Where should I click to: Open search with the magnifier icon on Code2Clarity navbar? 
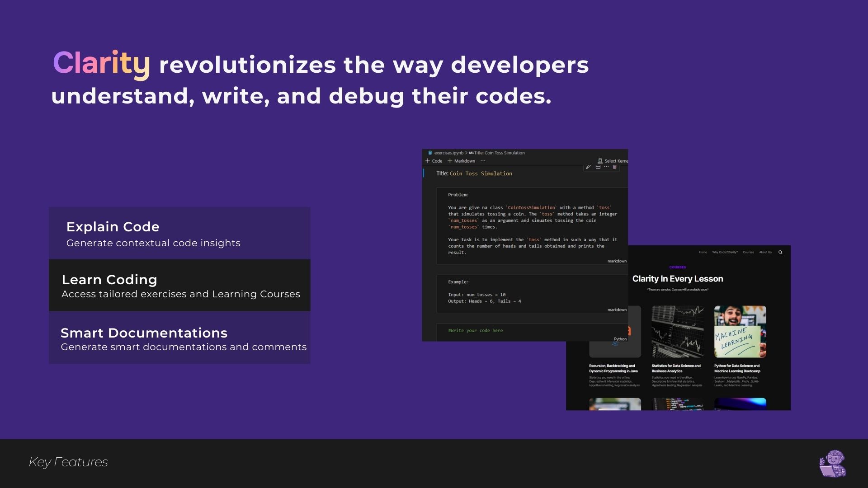tap(780, 252)
